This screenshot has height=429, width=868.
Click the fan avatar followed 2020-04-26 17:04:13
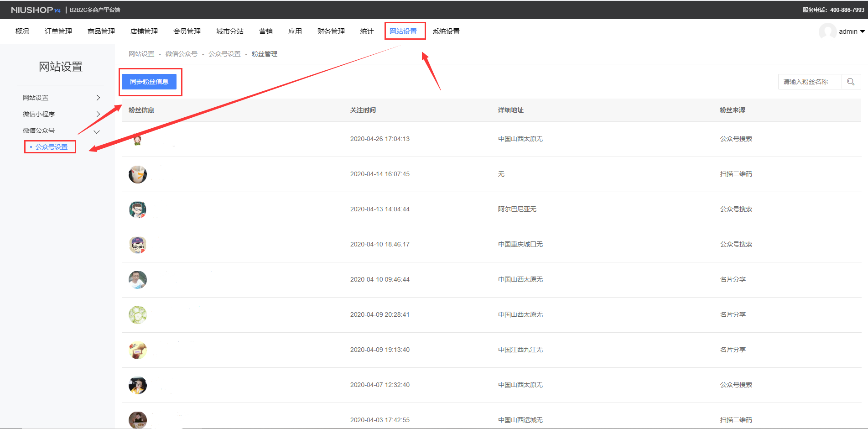click(137, 139)
